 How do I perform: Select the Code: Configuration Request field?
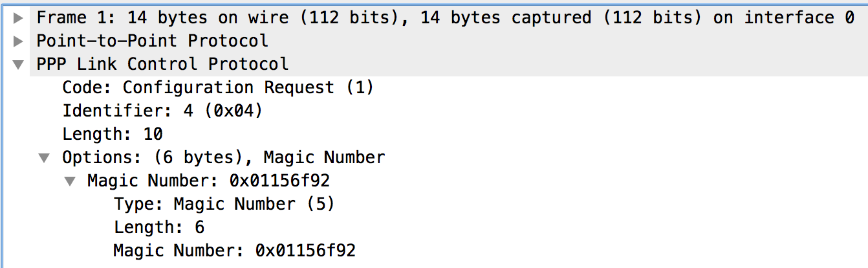pyautogui.click(x=218, y=87)
